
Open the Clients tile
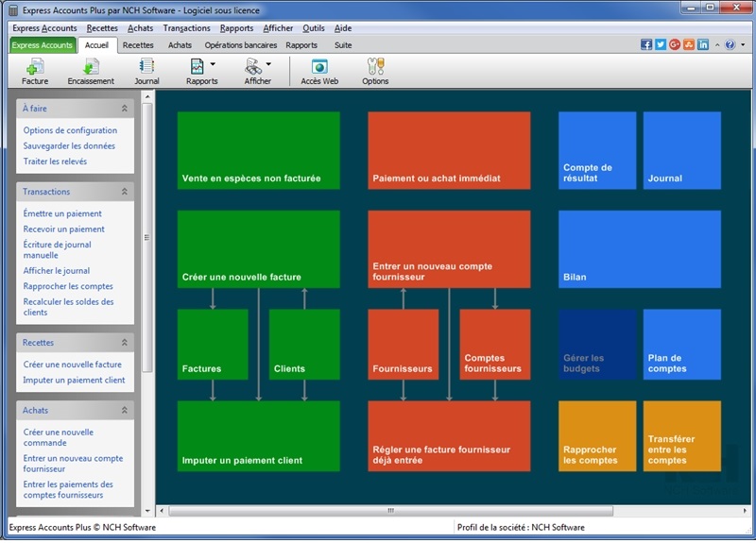pyautogui.click(x=304, y=345)
